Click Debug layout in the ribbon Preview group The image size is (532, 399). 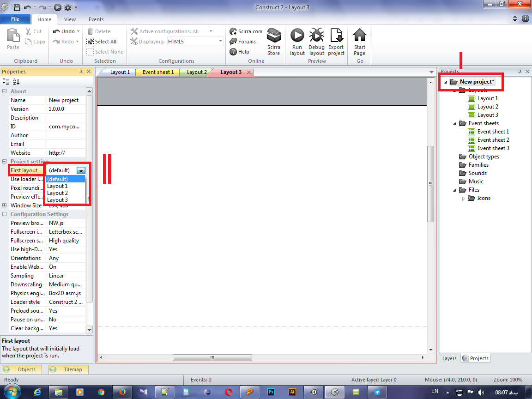point(316,42)
